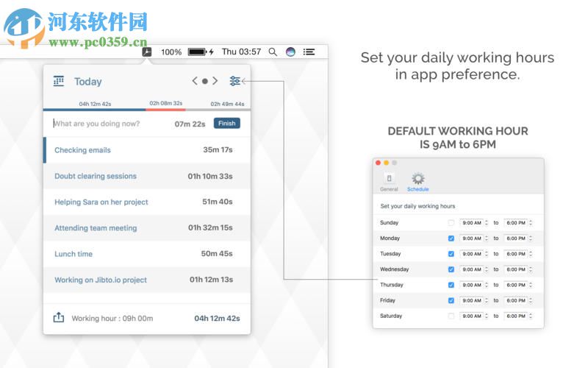The width and height of the screenshot is (588, 368).
Task: Select the Attending team meeting task
Action: point(147,227)
